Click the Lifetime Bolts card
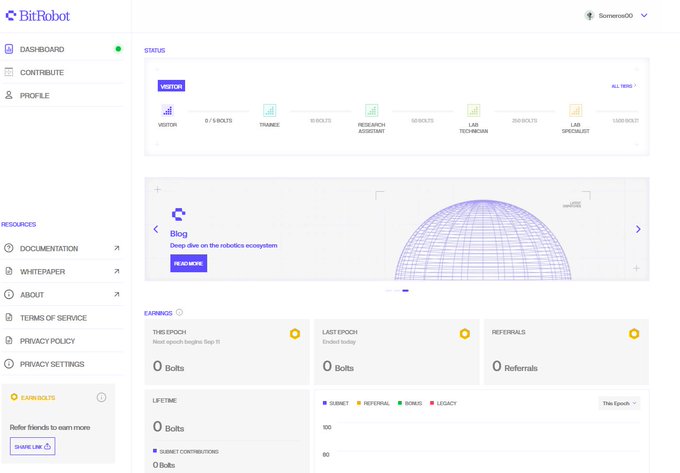 click(x=227, y=431)
